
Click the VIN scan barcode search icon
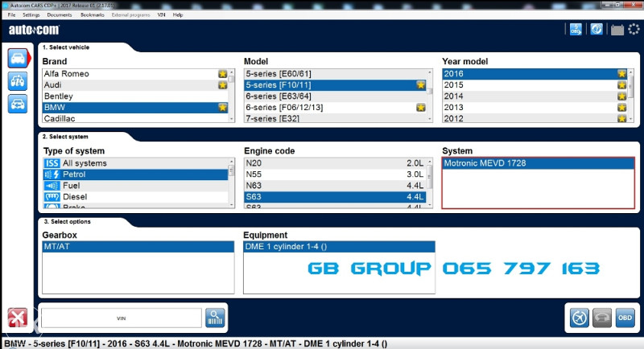(x=215, y=318)
